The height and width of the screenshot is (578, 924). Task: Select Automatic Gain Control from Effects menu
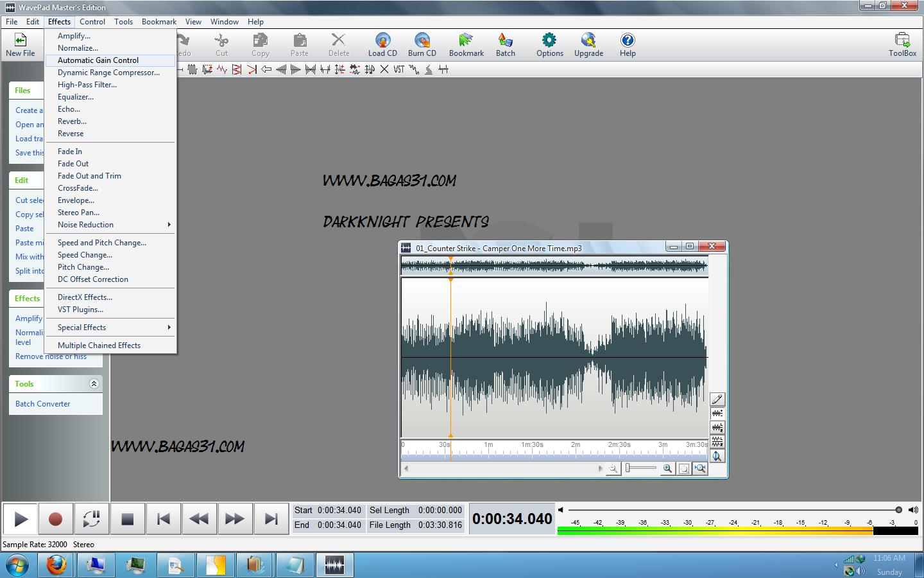click(98, 60)
